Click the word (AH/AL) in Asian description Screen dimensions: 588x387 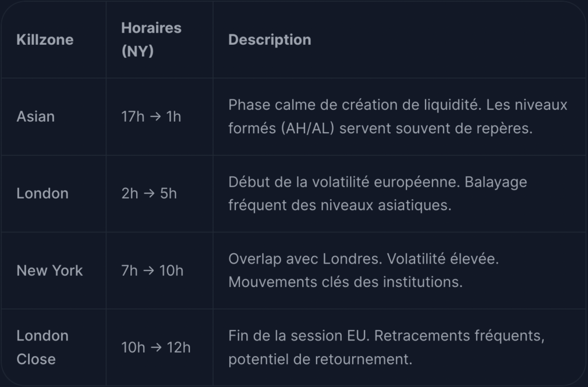coord(308,129)
